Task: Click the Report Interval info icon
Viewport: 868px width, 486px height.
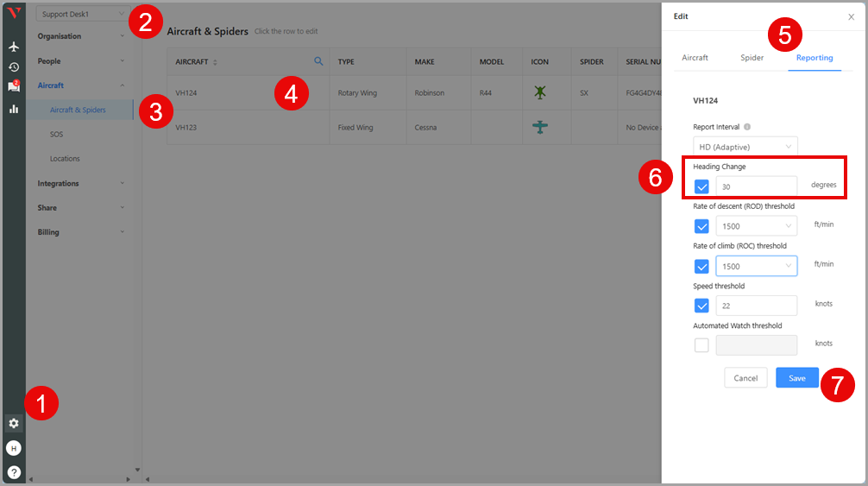Action: click(x=747, y=127)
